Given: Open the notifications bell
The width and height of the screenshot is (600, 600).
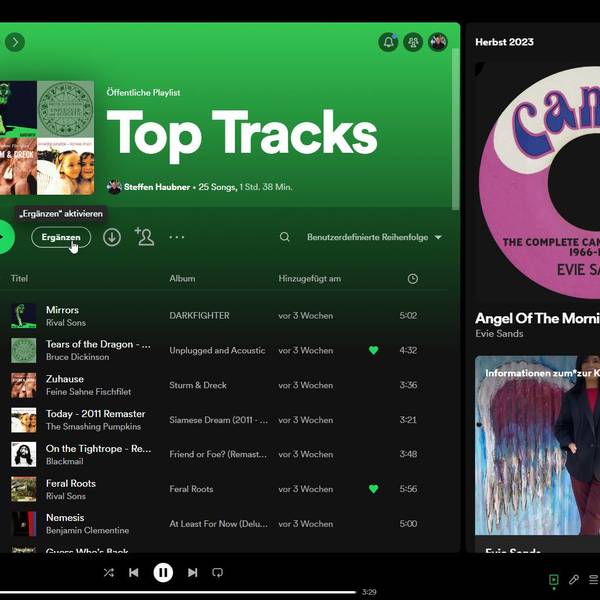Looking at the screenshot, I should [388, 42].
